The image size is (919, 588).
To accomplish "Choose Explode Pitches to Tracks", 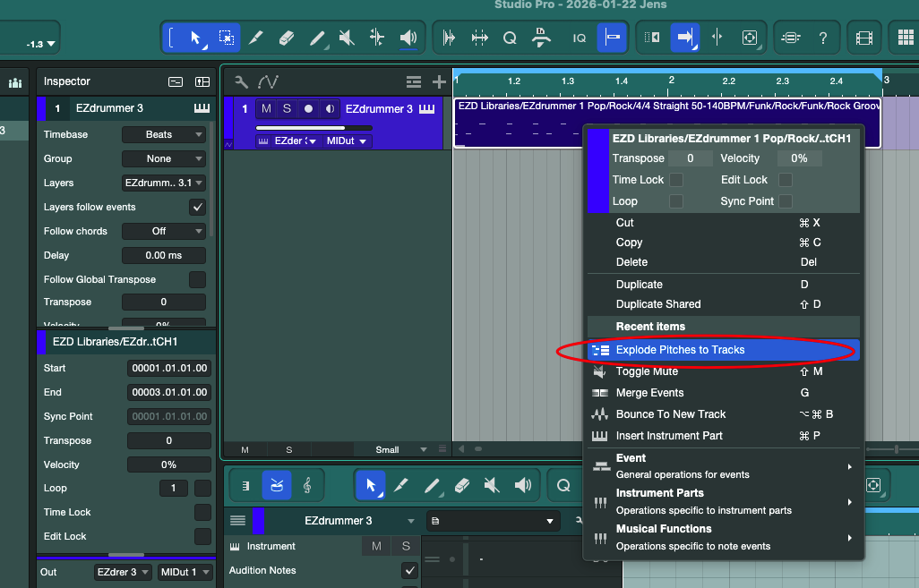I will pos(680,350).
